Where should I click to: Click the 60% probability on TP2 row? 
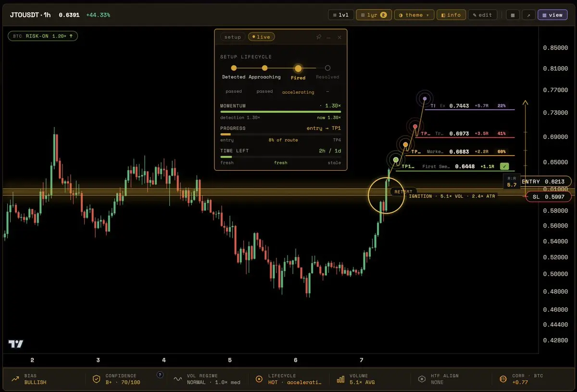coord(502,152)
